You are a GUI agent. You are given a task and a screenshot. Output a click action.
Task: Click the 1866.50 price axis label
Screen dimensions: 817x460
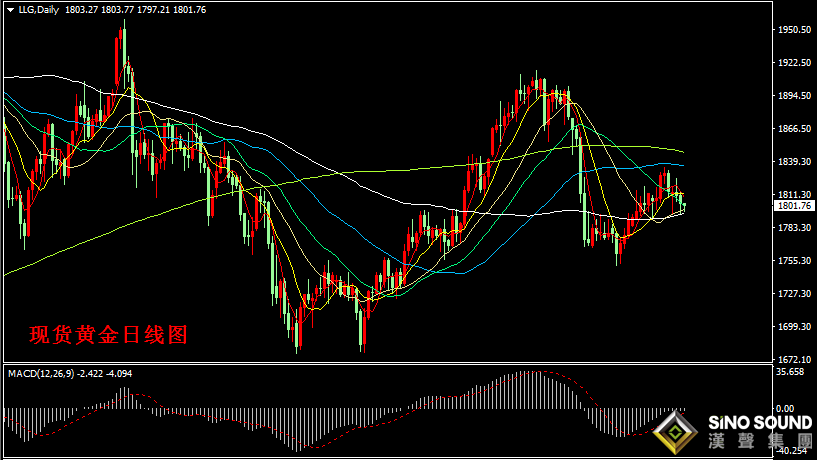click(x=795, y=129)
